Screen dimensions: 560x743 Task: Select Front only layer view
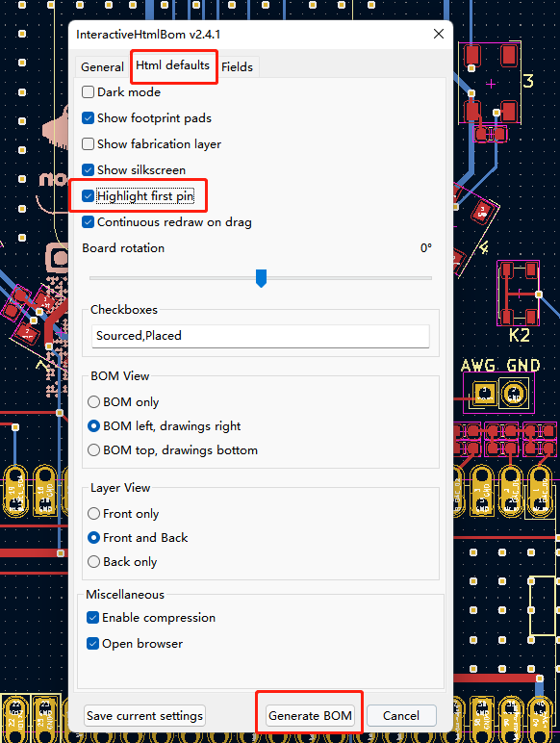coord(93,514)
